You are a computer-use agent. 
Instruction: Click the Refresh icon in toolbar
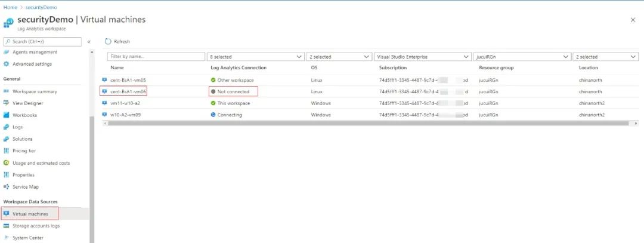(x=108, y=42)
